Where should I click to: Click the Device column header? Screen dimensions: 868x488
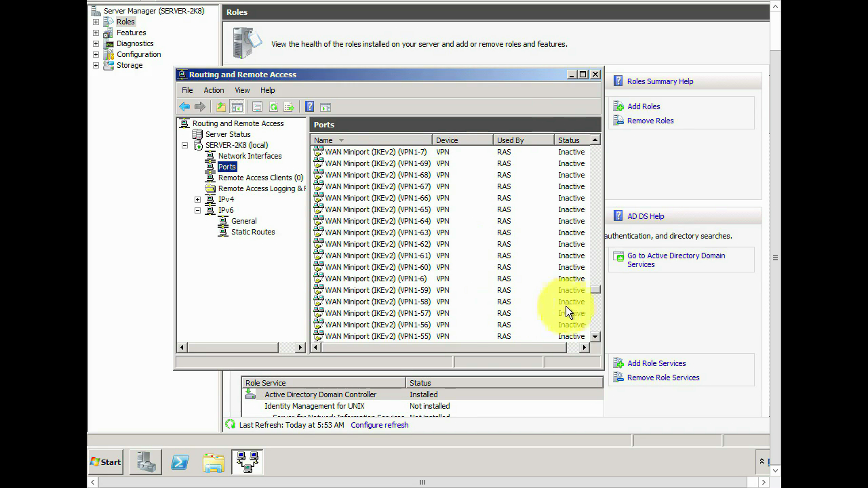point(462,140)
